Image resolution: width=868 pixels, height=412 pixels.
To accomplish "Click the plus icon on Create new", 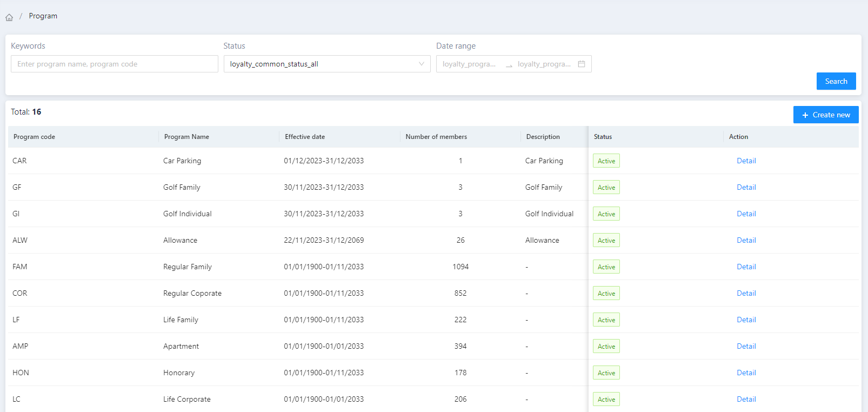I will [x=805, y=115].
